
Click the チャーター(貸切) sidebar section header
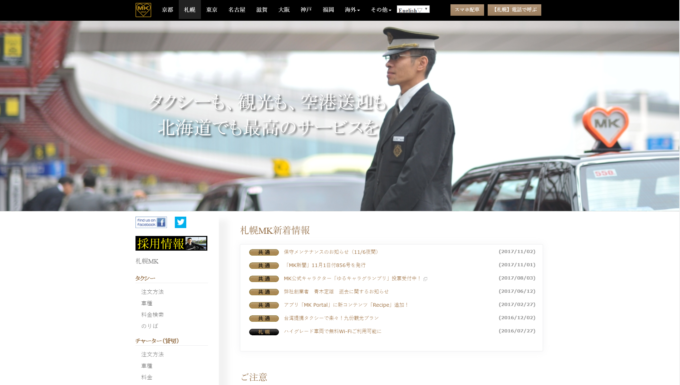157,341
